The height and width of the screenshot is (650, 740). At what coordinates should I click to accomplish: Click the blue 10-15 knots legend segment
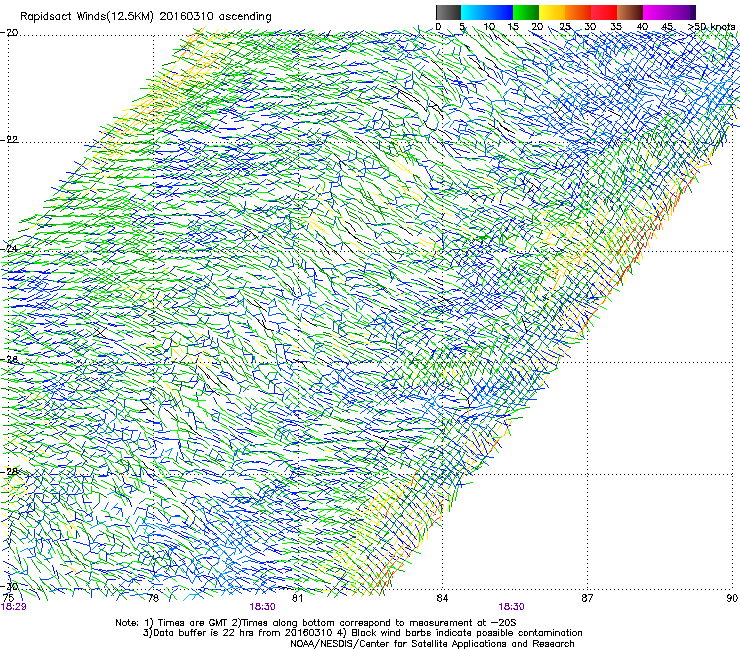[500, 12]
